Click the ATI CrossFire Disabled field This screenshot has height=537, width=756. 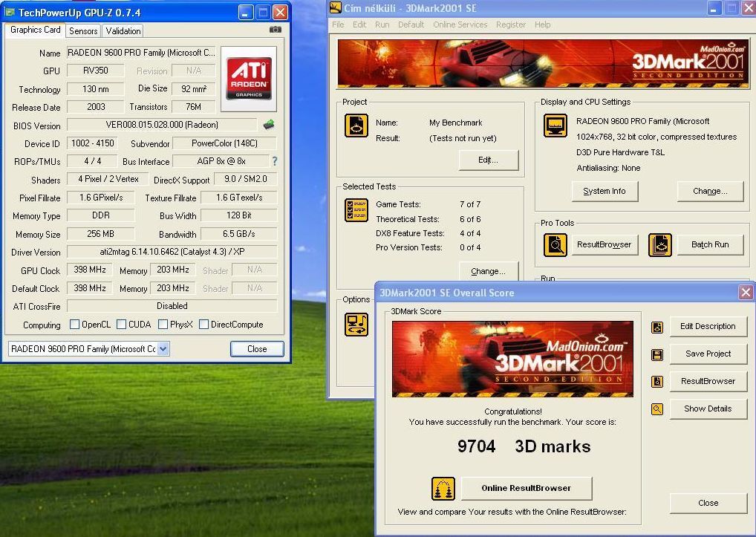[x=172, y=306]
